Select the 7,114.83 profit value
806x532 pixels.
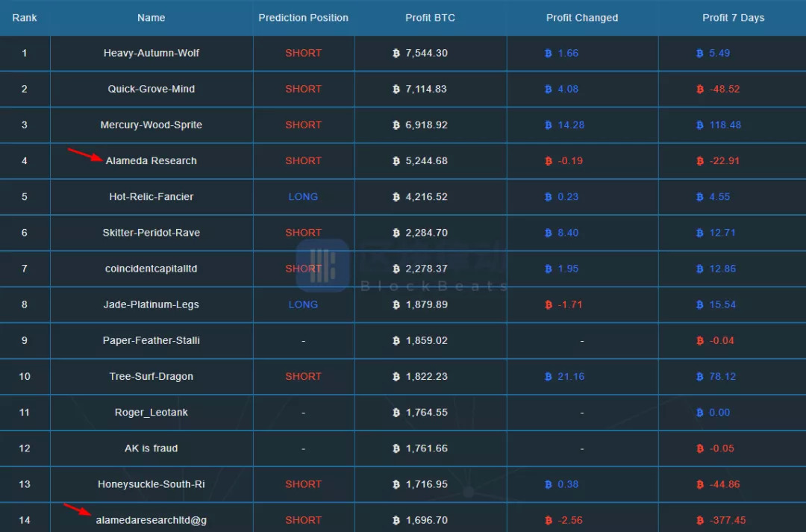(426, 89)
